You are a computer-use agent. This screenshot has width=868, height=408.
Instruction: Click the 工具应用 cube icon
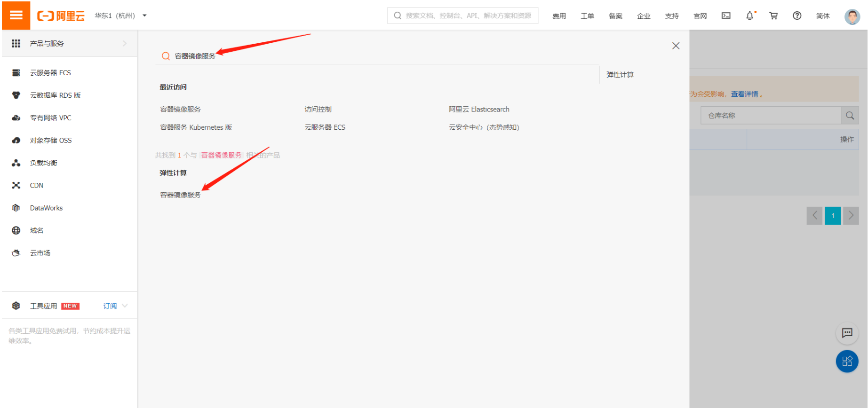16,306
